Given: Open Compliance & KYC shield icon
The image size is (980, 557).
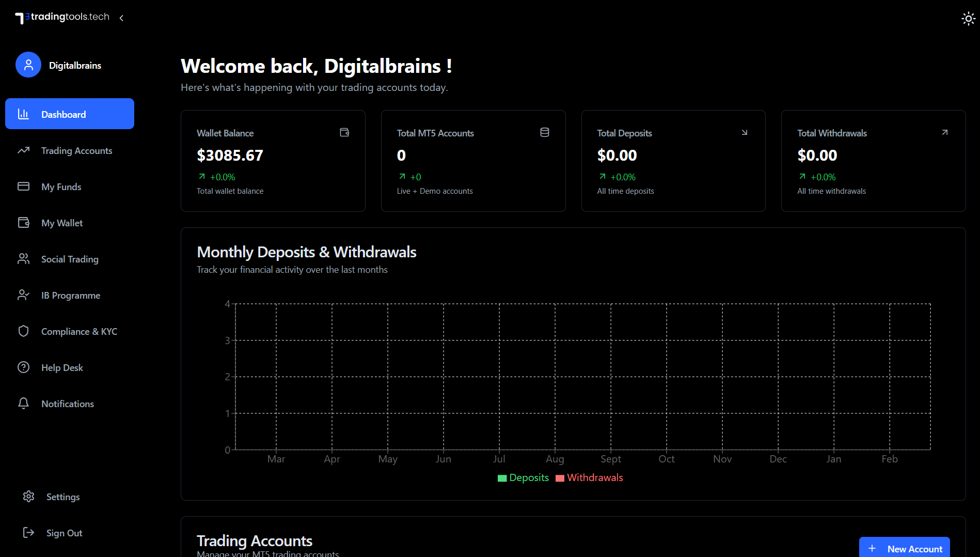Looking at the screenshot, I should click(x=24, y=331).
